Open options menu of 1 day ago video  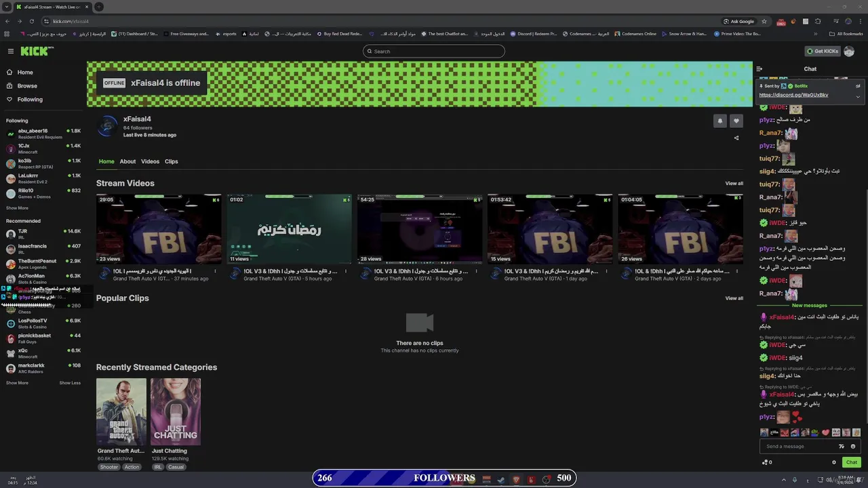point(606,271)
